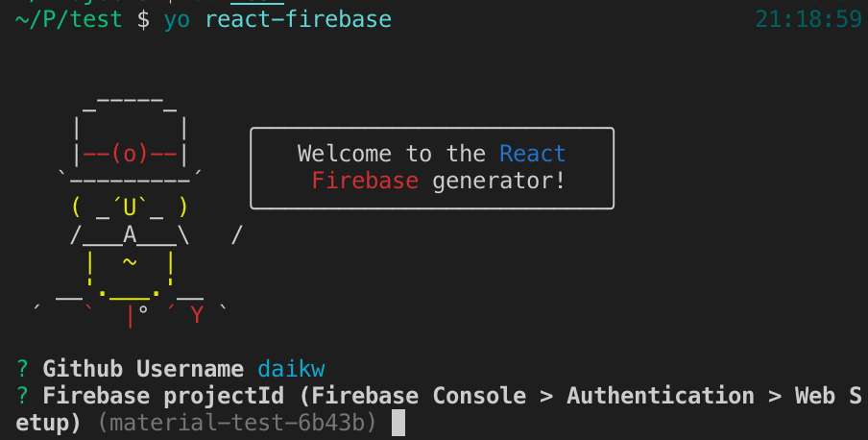The width and height of the screenshot is (868, 440).
Task: Click the green question mark before Github Username
Action: 22,369
